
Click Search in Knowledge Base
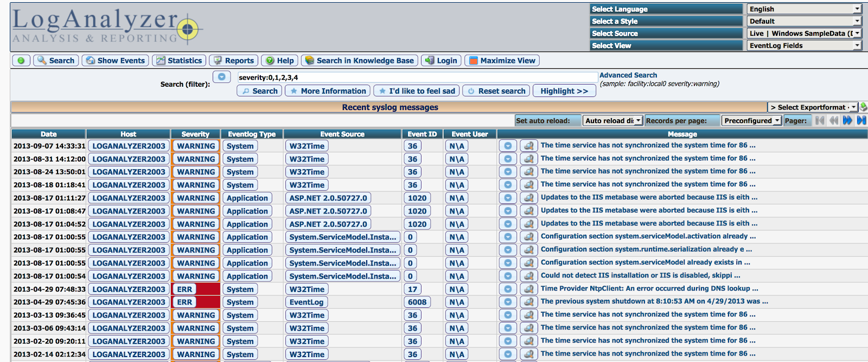tap(360, 61)
